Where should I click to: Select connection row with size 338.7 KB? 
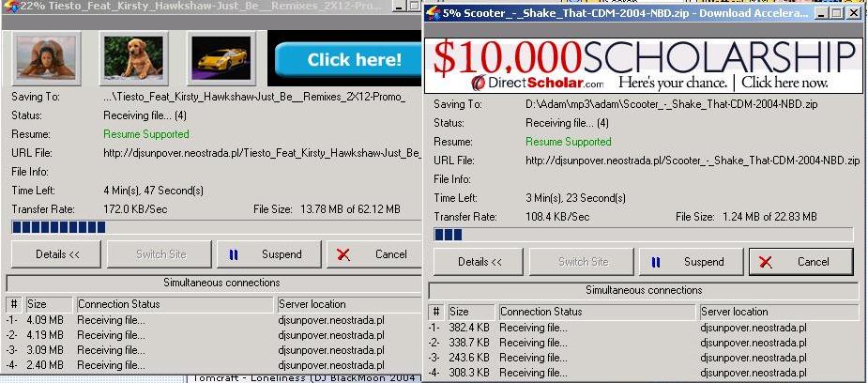coord(643,343)
